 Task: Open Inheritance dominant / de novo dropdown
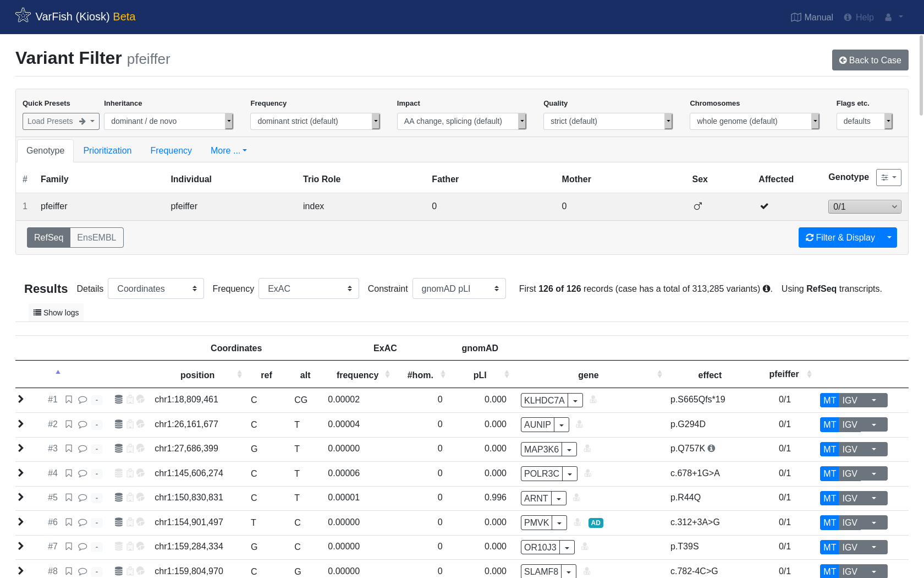click(169, 122)
